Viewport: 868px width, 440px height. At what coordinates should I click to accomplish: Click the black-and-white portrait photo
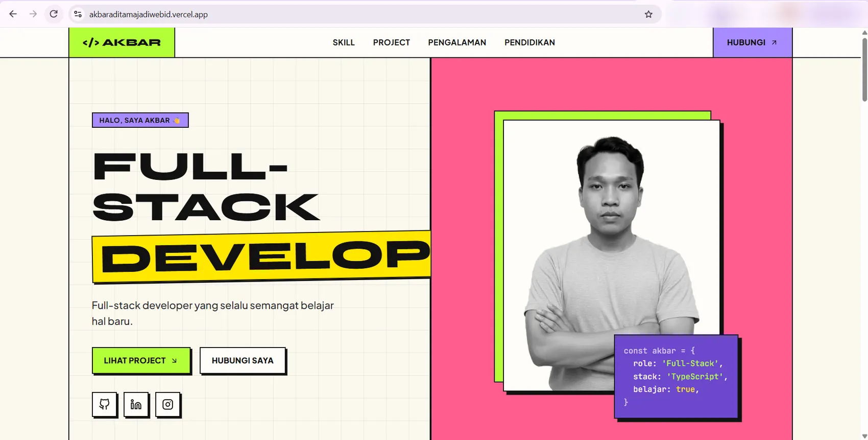612,256
